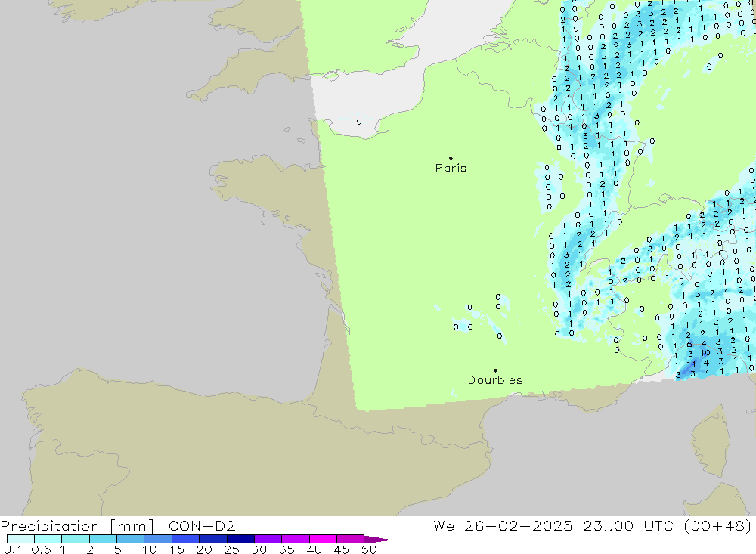The image size is (756, 554).
Task: Pick the 30–35 mm purple swatch
Action: coord(268,539)
